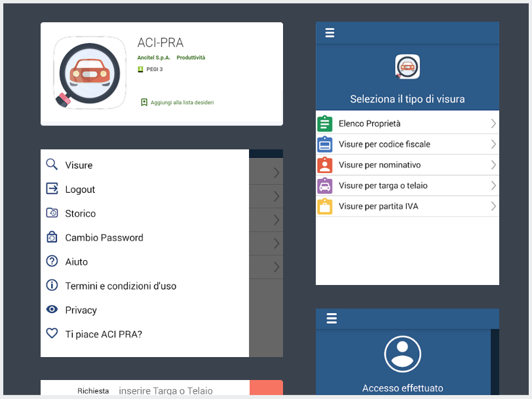
Task: Click the ACI-PRA car magnifier app icon
Action: [x=90, y=73]
